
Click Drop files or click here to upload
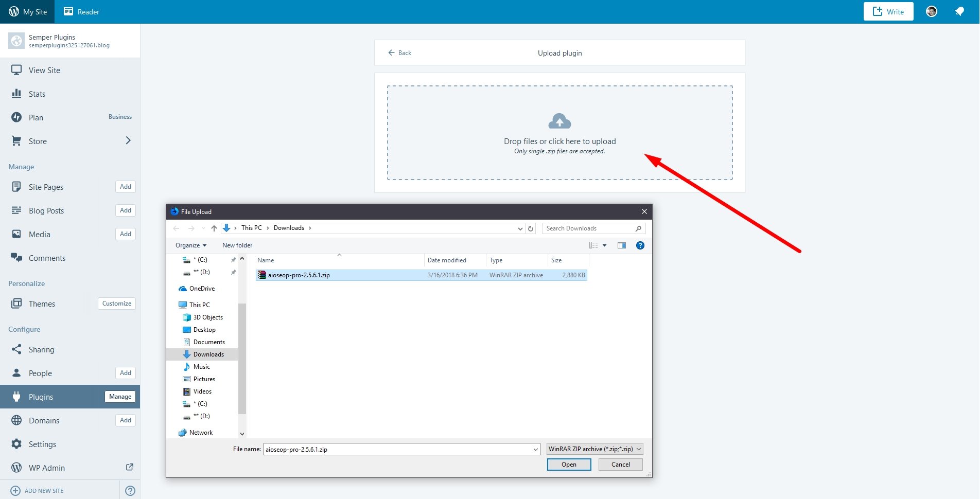(x=559, y=141)
